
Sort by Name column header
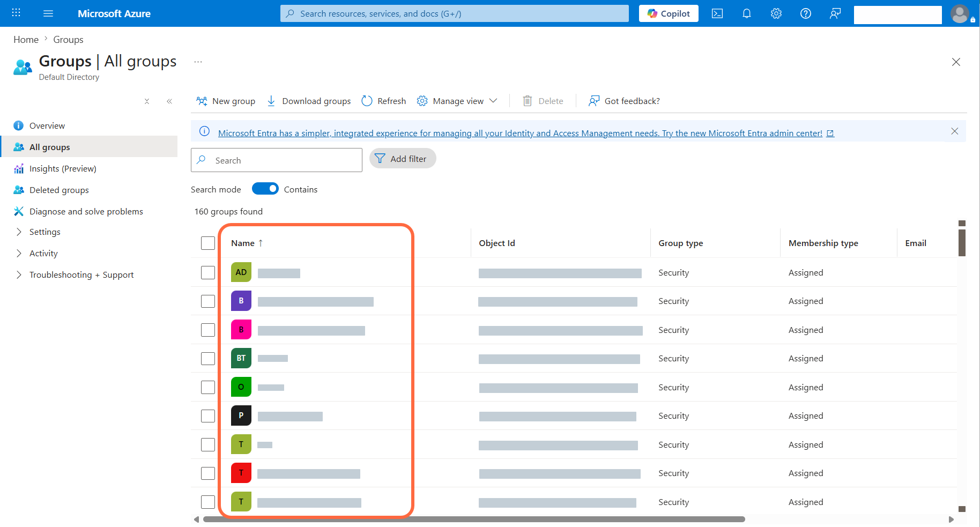pos(247,243)
